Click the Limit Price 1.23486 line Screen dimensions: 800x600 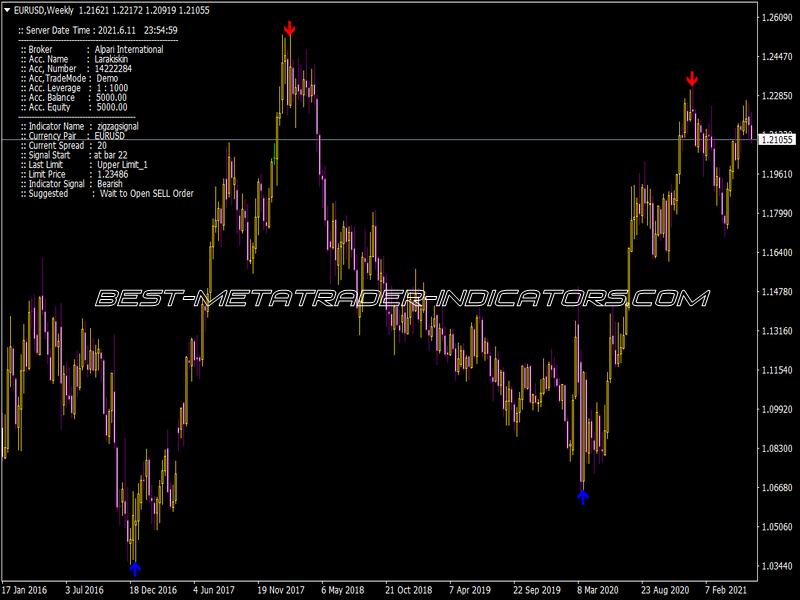click(x=74, y=175)
